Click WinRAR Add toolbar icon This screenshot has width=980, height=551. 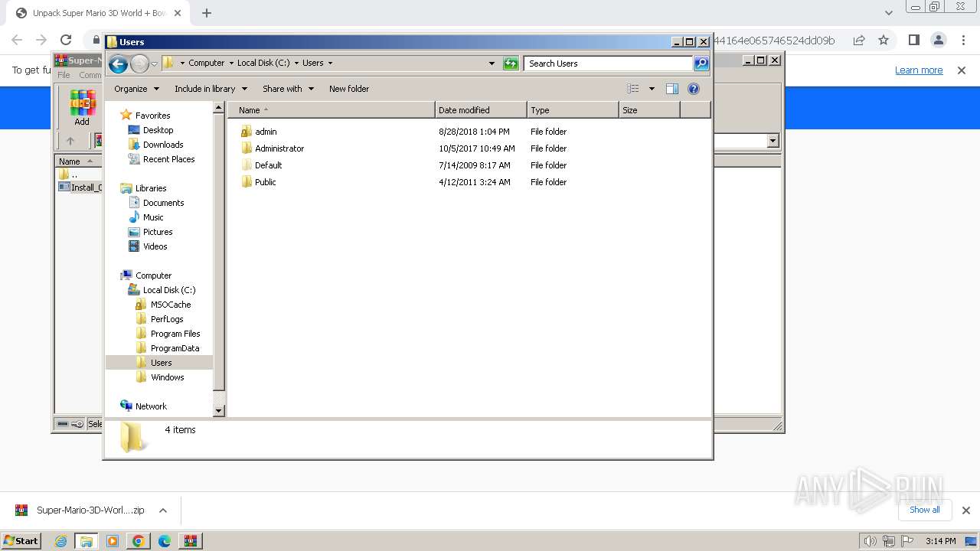coord(82,108)
